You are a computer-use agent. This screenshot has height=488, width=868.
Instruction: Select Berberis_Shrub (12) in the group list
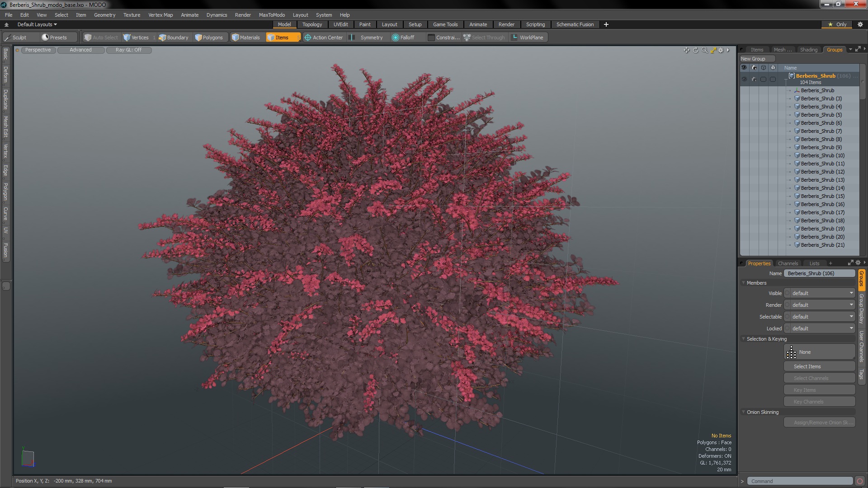click(x=822, y=172)
